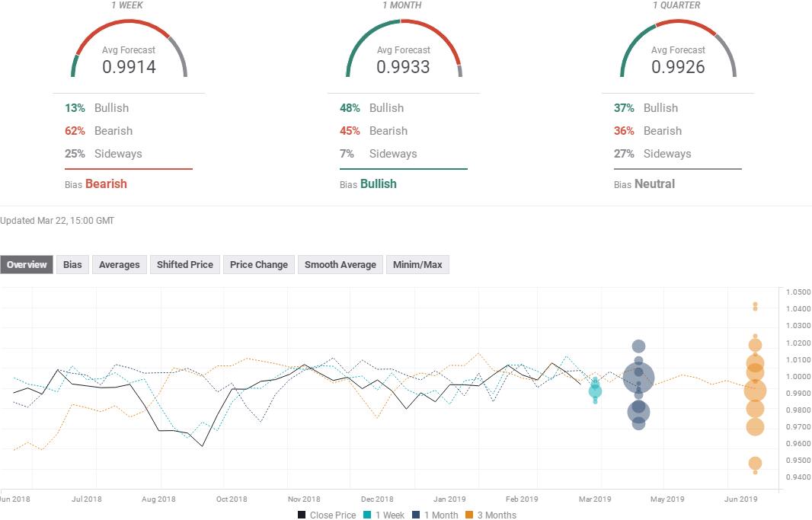812x520 pixels.
Task: Open the Bias chart tab
Action: [72, 265]
